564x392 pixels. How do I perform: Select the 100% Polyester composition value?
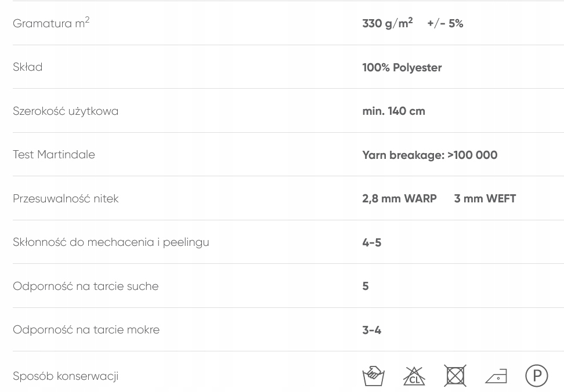(402, 67)
